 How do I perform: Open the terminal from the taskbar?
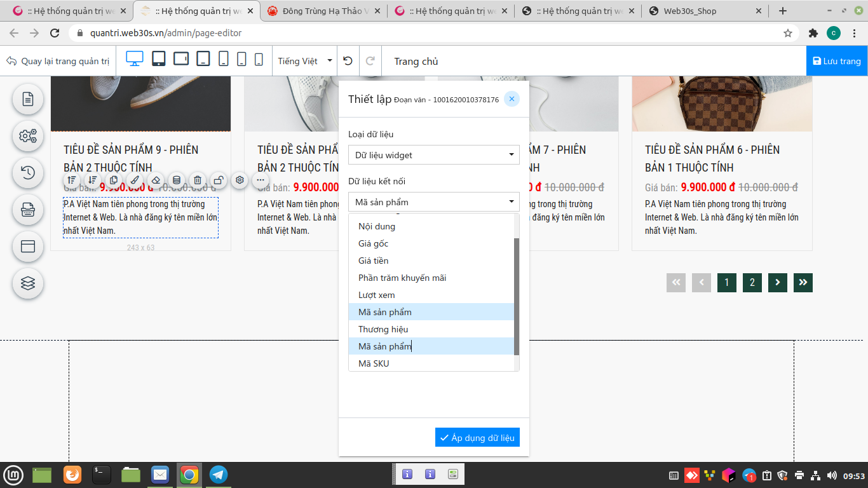pyautogui.click(x=102, y=475)
